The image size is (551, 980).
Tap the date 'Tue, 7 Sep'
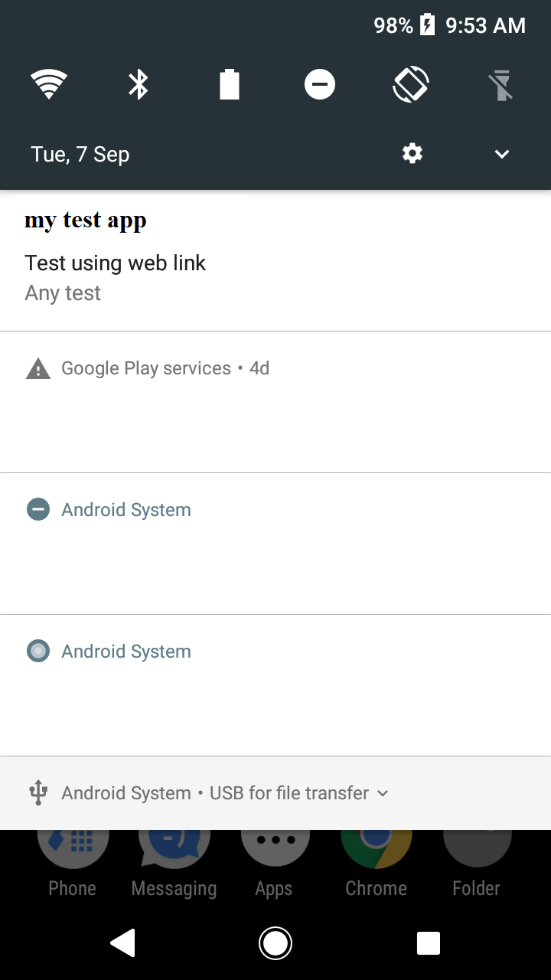80,153
